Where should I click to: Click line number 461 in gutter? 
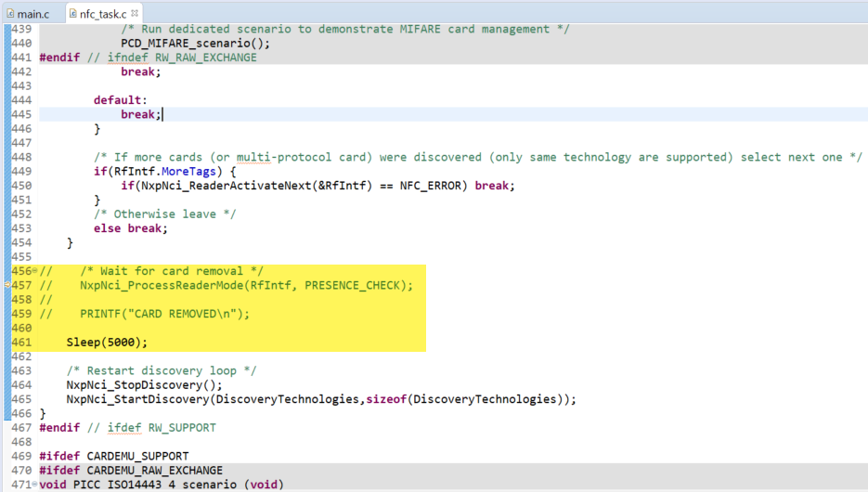tap(21, 343)
